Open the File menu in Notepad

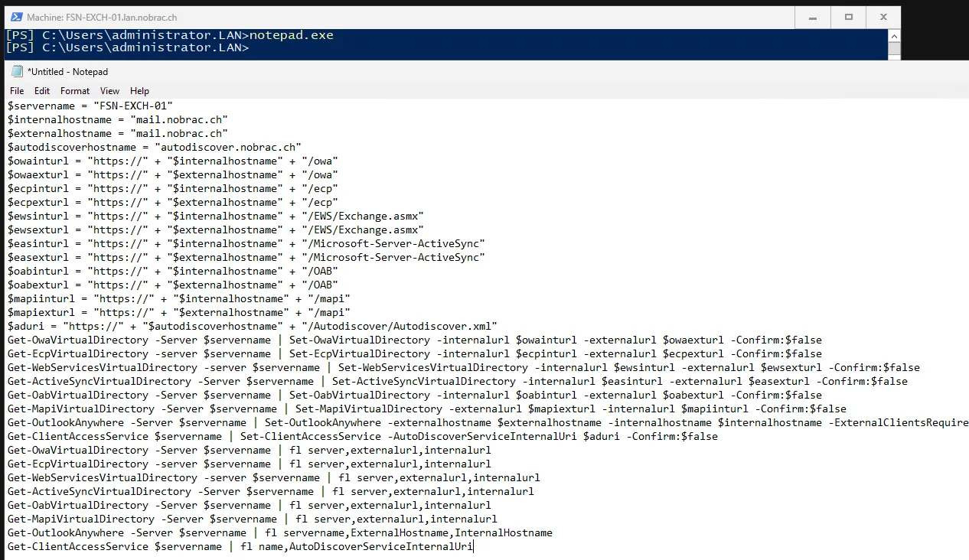17,91
